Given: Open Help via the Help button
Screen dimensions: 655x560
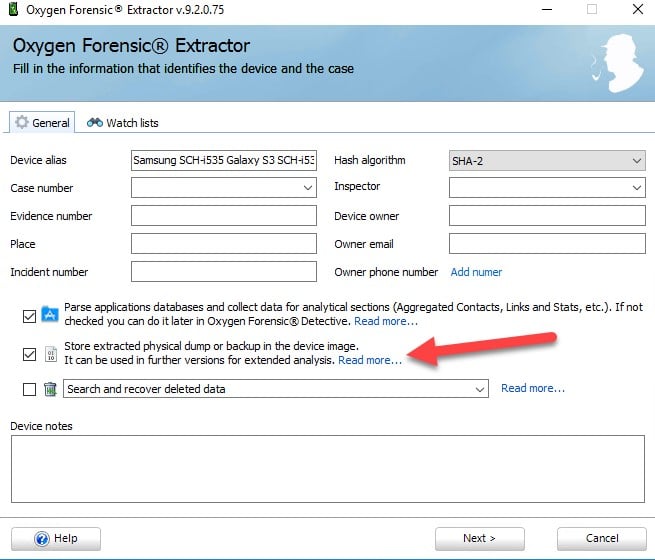Looking at the screenshot, I should point(56,538).
